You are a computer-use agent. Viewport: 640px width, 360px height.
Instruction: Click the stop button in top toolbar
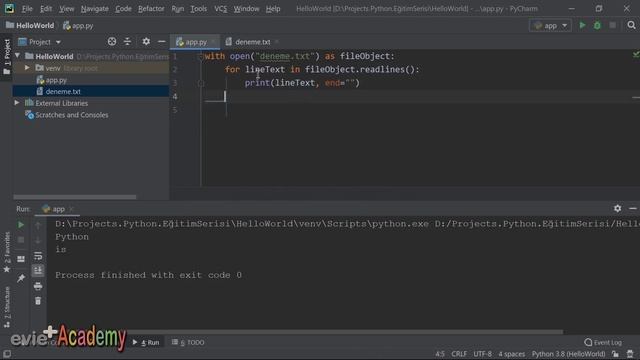(x=612, y=25)
